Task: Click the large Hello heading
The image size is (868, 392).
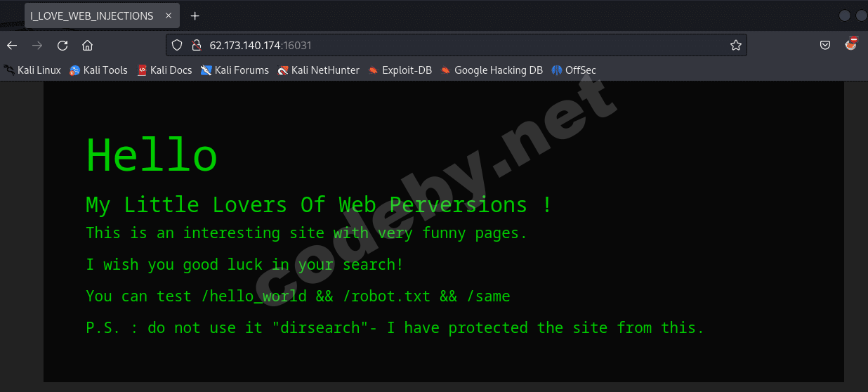Action: tap(152, 155)
